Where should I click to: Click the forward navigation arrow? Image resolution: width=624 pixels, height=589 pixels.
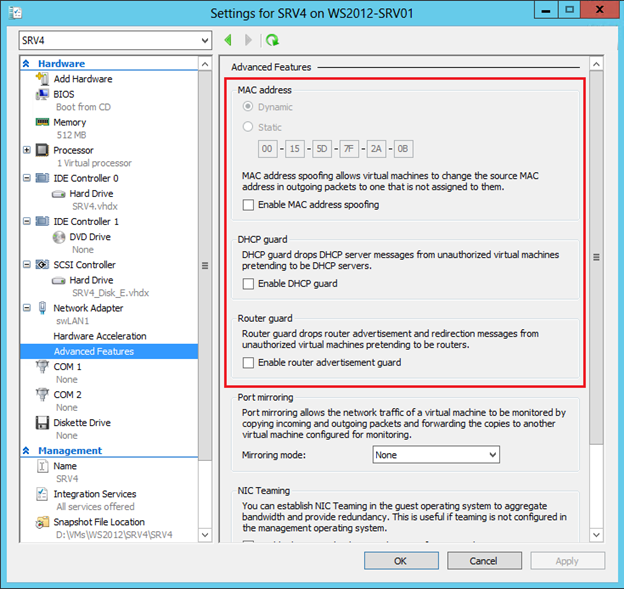tap(248, 40)
